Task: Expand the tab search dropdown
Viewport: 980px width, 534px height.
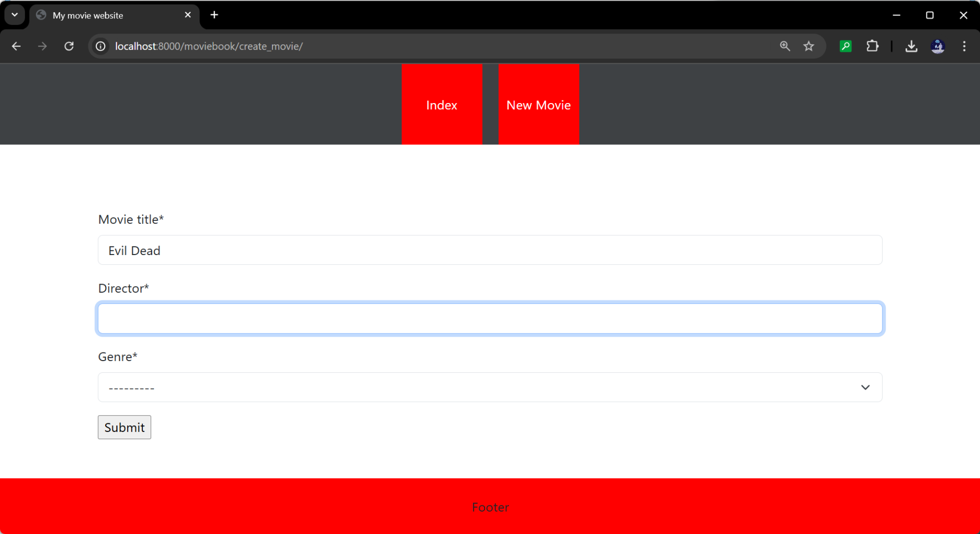Action: [x=15, y=15]
